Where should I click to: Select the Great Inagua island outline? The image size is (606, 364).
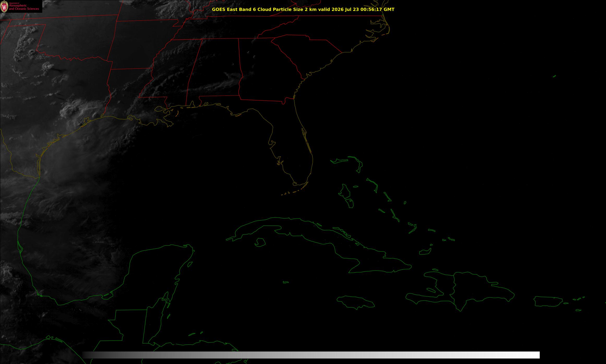tap(425, 252)
